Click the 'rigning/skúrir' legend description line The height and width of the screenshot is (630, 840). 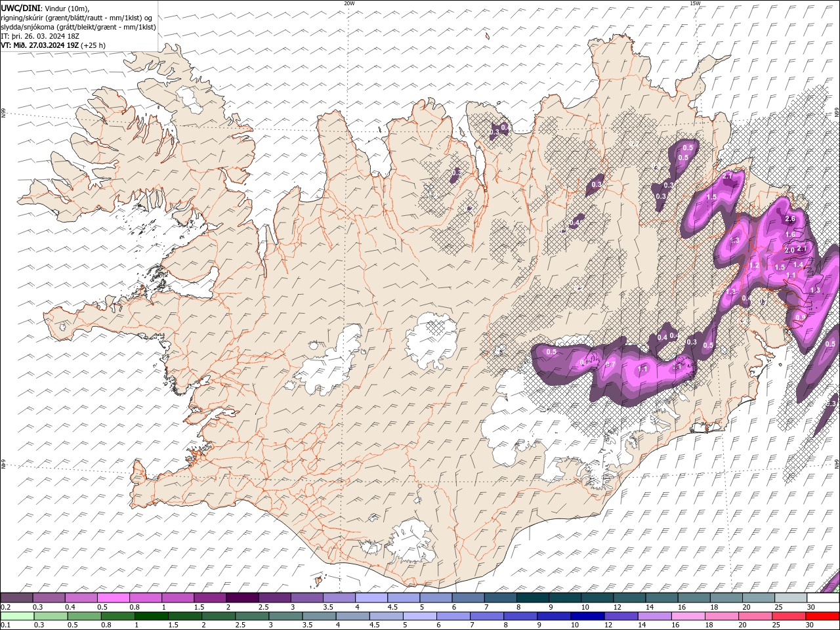[77, 18]
